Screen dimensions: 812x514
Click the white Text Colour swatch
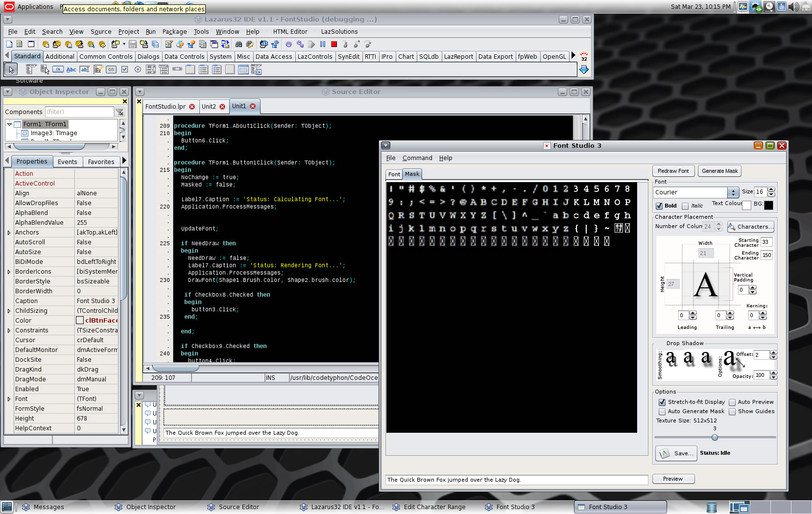tap(746, 206)
